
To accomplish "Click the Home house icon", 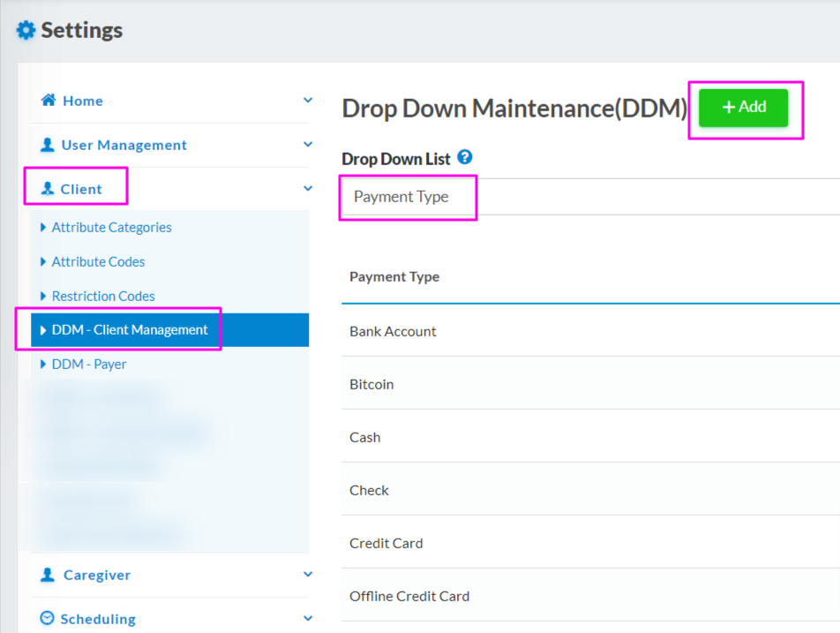I will (49, 101).
